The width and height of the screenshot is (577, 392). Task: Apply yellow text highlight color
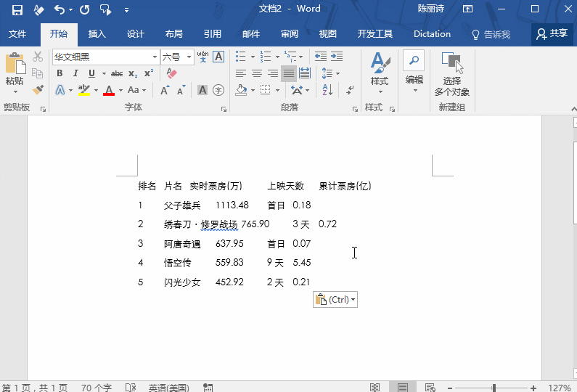point(84,90)
